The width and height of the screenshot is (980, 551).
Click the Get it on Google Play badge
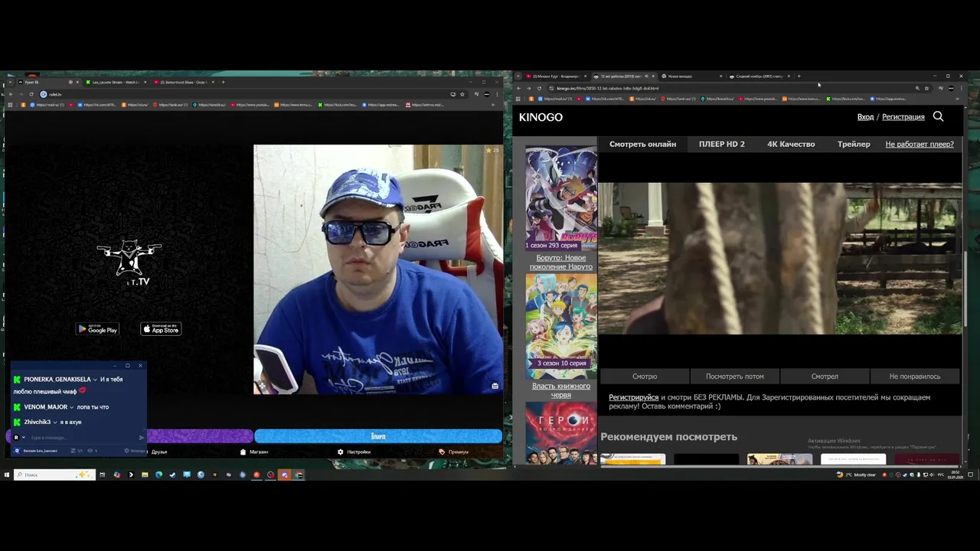point(97,329)
